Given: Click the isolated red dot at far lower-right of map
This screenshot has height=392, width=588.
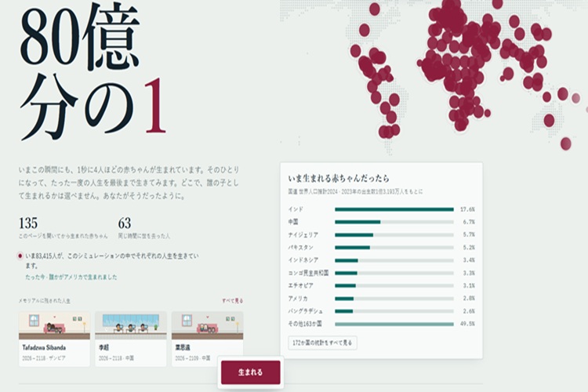Looking at the screenshot, I should pos(565,143).
